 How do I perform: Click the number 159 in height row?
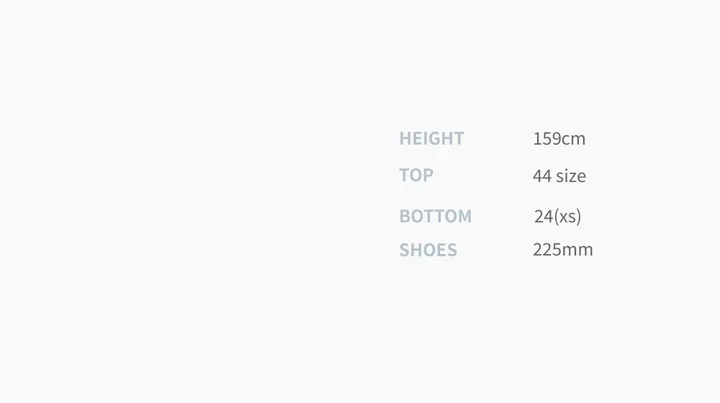click(547, 139)
